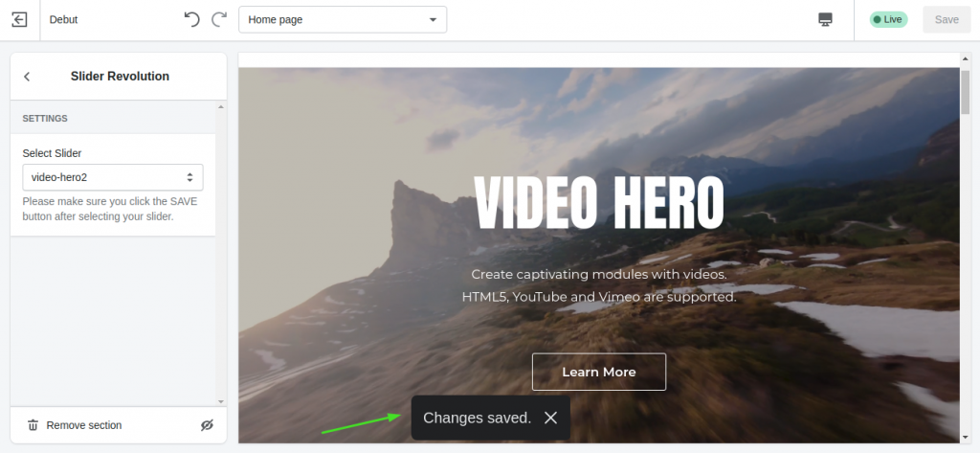Dismiss the Changes saved notification

click(x=550, y=418)
